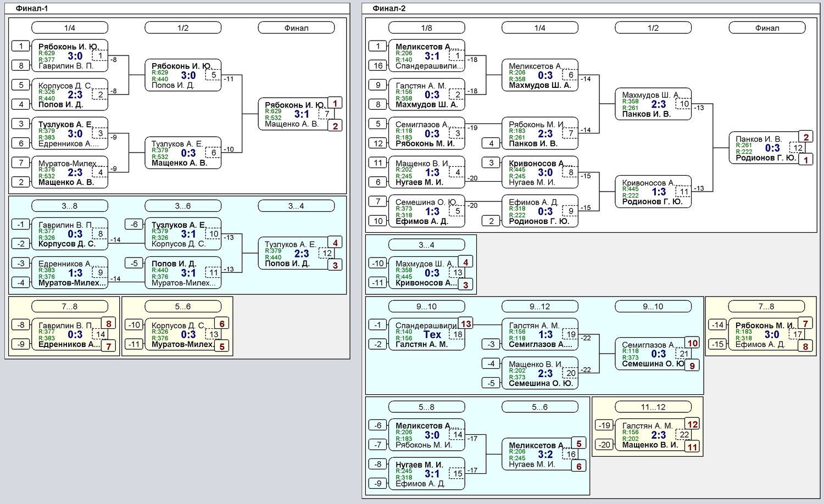824x504 pixels.
Task: Click score 1:3 of Кривоносов–Родионов semifinal
Action: tap(659, 192)
